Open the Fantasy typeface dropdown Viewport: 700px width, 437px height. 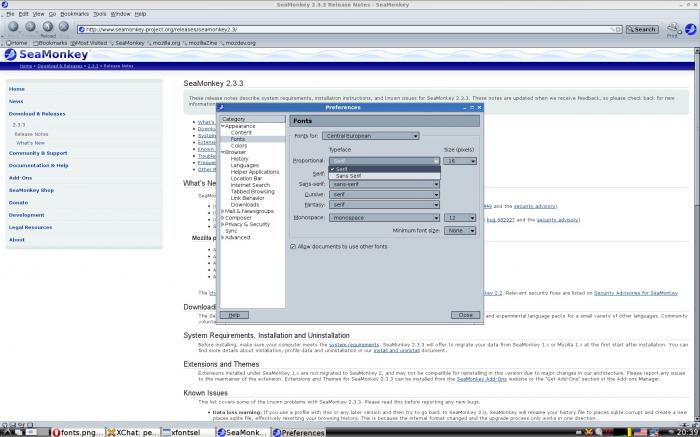pos(384,204)
